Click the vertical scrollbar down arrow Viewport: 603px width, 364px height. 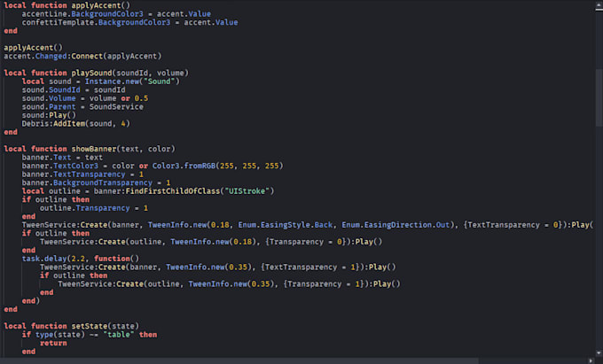pyautogui.click(x=599, y=352)
